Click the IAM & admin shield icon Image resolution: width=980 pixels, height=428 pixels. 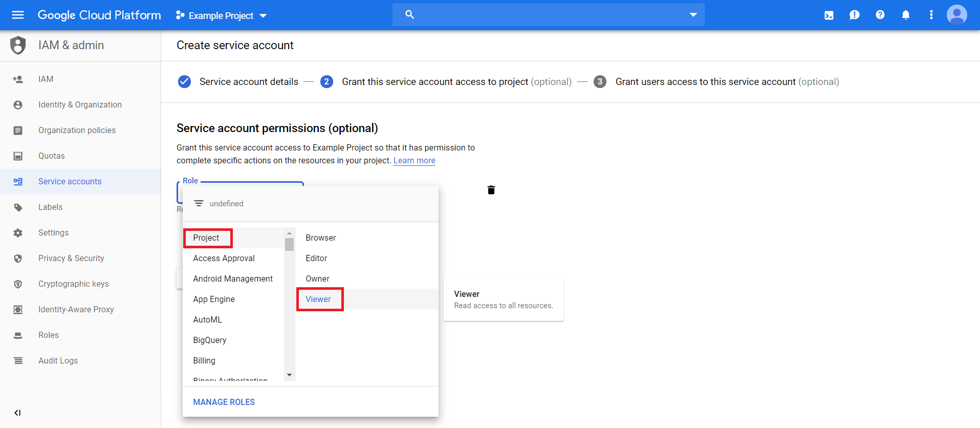coord(18,45)
